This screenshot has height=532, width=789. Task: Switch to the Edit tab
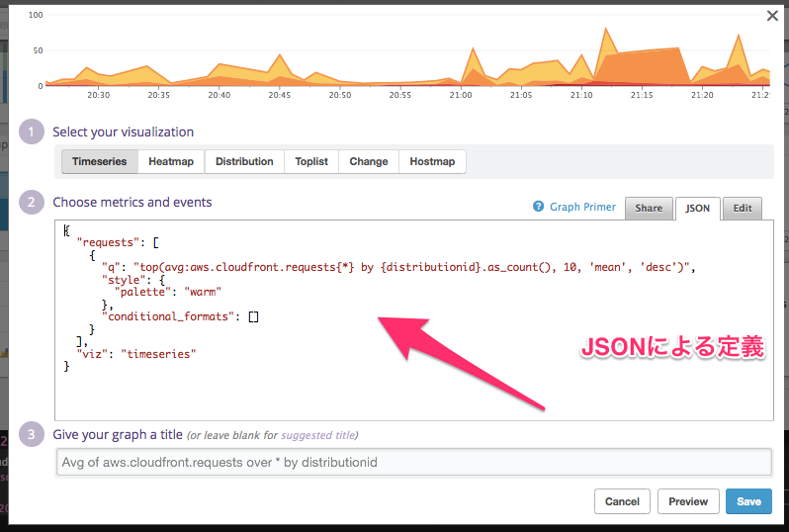point(743,208)
